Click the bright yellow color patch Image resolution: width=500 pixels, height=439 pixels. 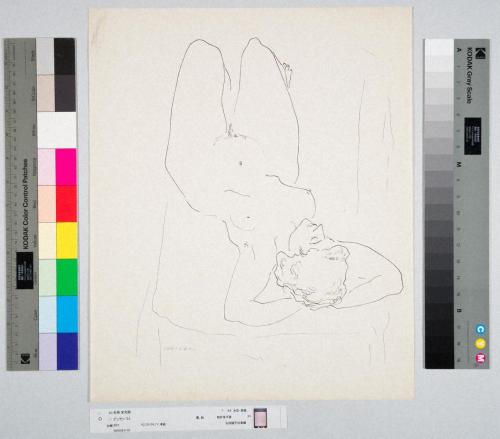point(67,240)
